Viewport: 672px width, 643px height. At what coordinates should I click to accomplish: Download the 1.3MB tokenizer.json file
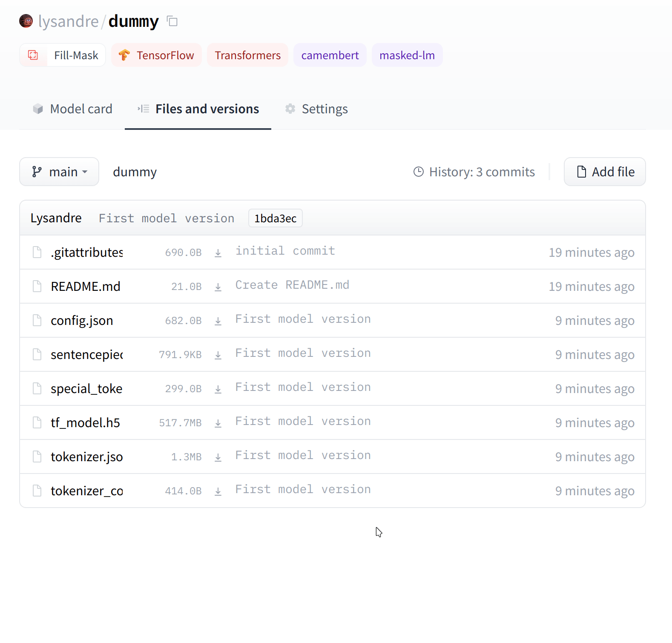[x=218, y=457]
